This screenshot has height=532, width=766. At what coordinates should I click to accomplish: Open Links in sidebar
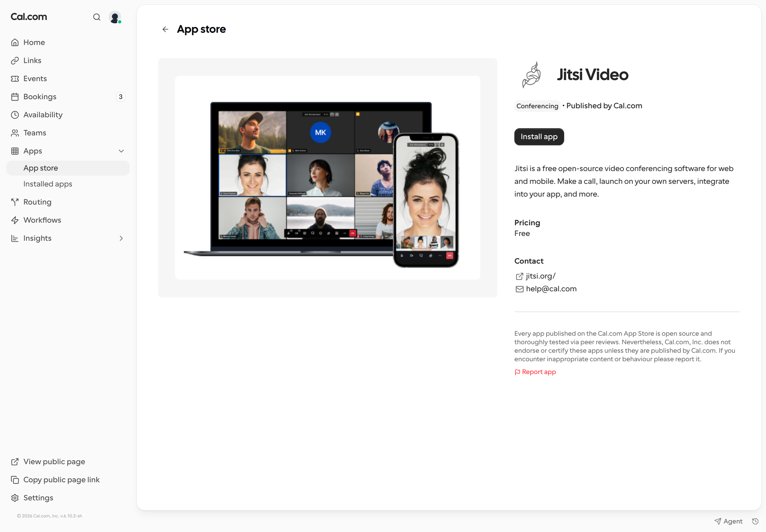click(x=68, y=60)
